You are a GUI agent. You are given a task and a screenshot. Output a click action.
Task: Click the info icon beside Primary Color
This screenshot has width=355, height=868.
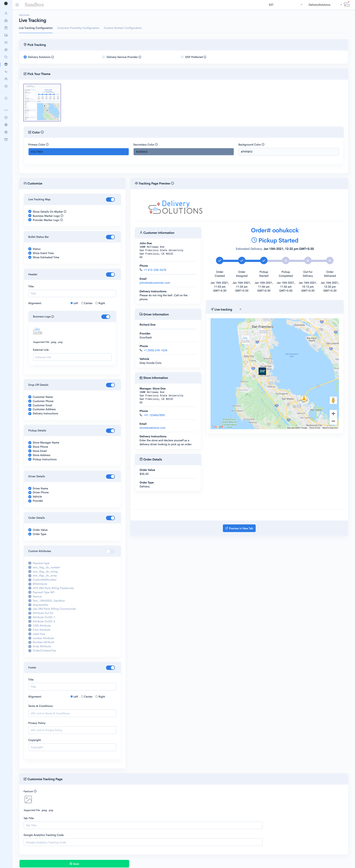pos(47,145)
